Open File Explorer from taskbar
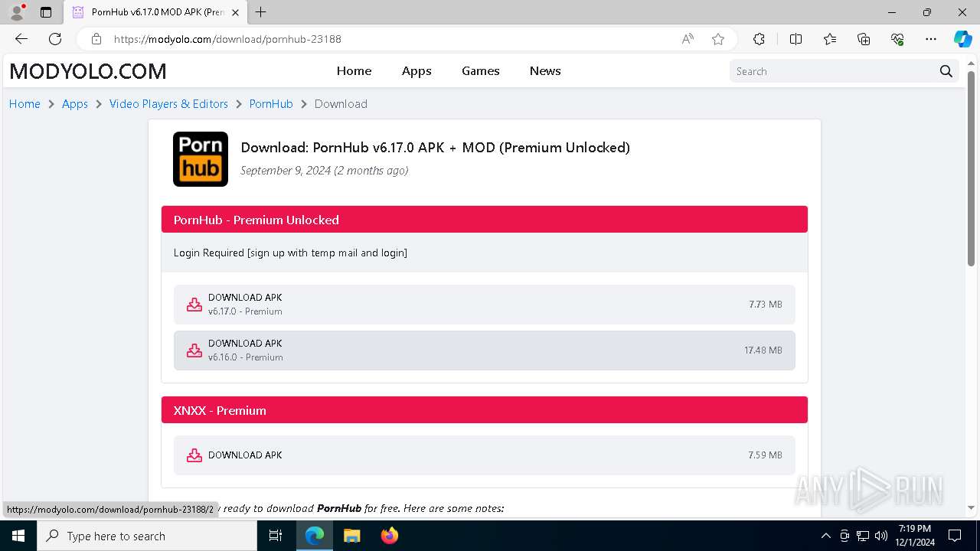This screenshot has height=551, width=980. click(x=351, y=536)
